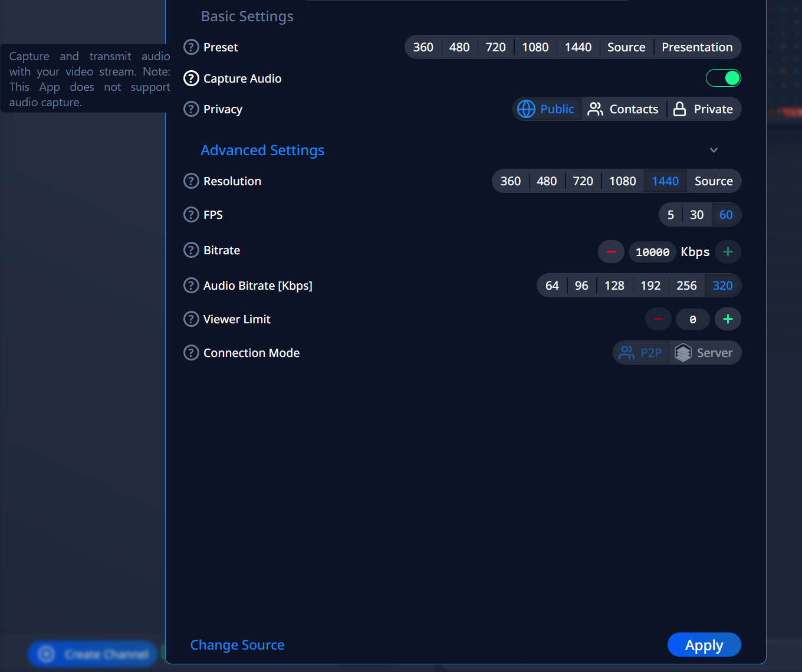
Task: Open the help icon next to Resolution
Action: pos(191,181)
